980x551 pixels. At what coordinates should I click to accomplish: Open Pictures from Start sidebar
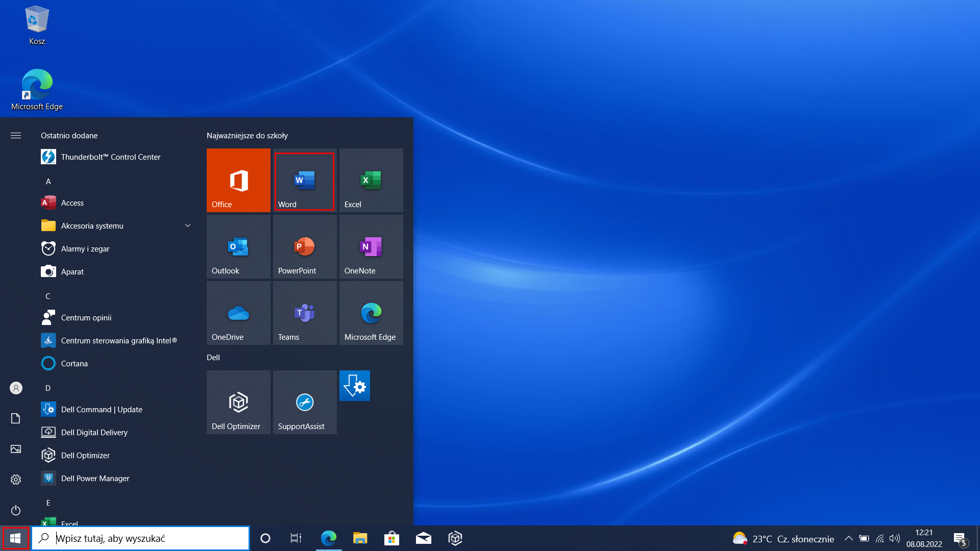[16, 449]
